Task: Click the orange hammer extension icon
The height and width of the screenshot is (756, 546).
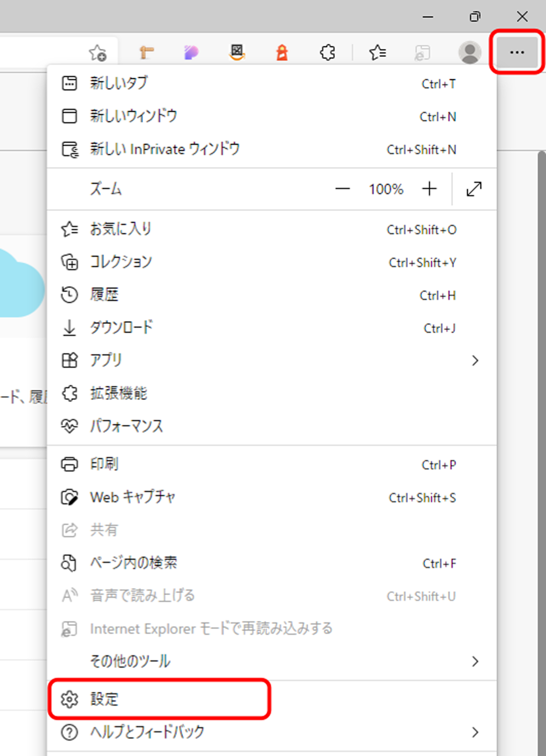Action: (146, 52)
